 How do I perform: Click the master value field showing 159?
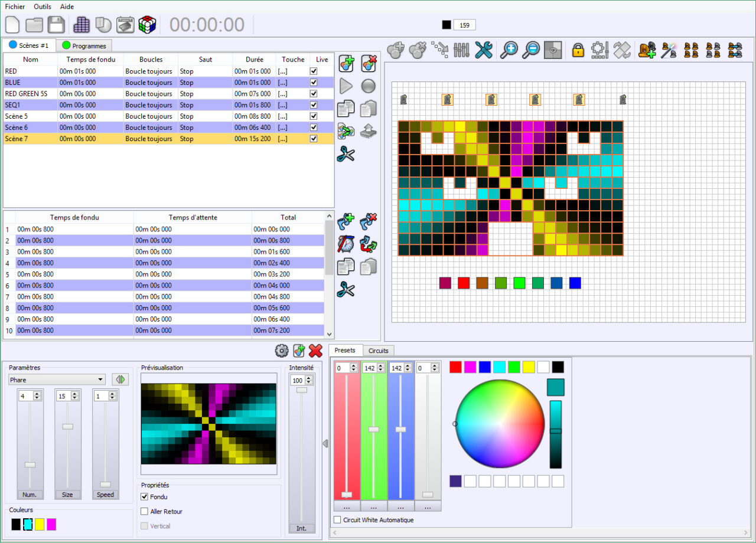[464, 25]
